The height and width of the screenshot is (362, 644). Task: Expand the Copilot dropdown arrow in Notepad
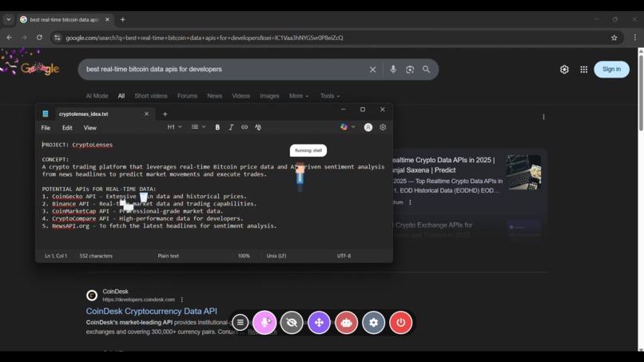(353, 127)
